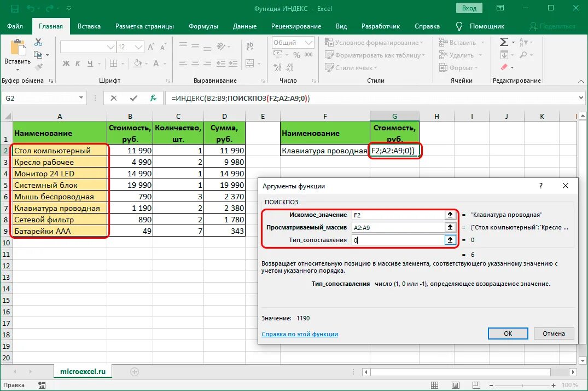Collapse dialog for Просматриваемый_массив field

[450, 227]
